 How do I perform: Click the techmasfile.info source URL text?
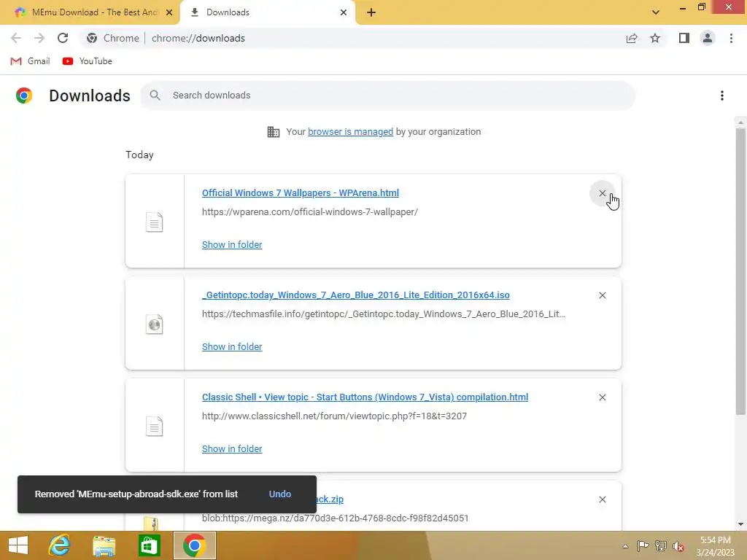pos(384,314)
